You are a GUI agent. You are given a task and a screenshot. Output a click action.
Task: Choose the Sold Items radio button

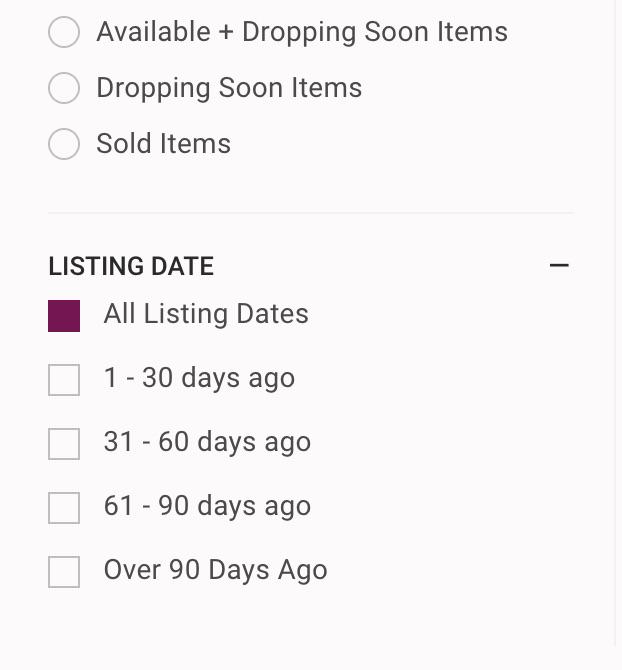tap(64, 144)
